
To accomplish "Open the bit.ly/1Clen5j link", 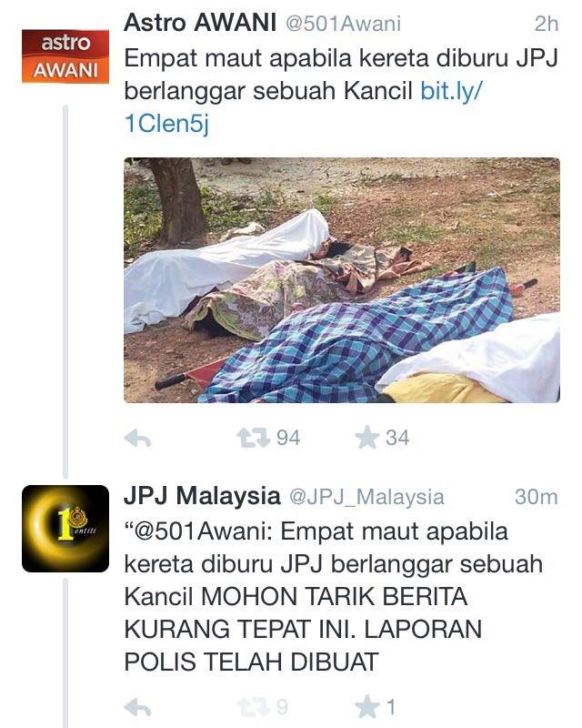I will (x=304, y=107).
